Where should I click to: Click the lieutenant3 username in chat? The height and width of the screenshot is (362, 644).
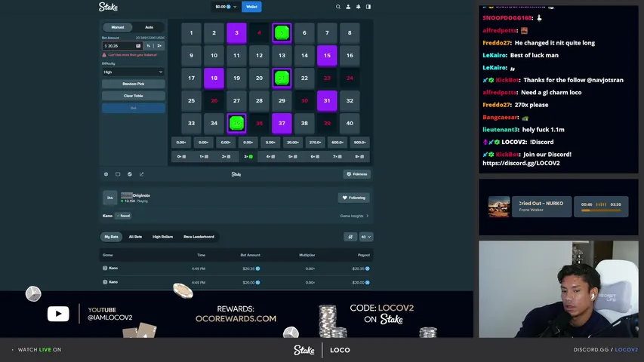coord(495,130)
